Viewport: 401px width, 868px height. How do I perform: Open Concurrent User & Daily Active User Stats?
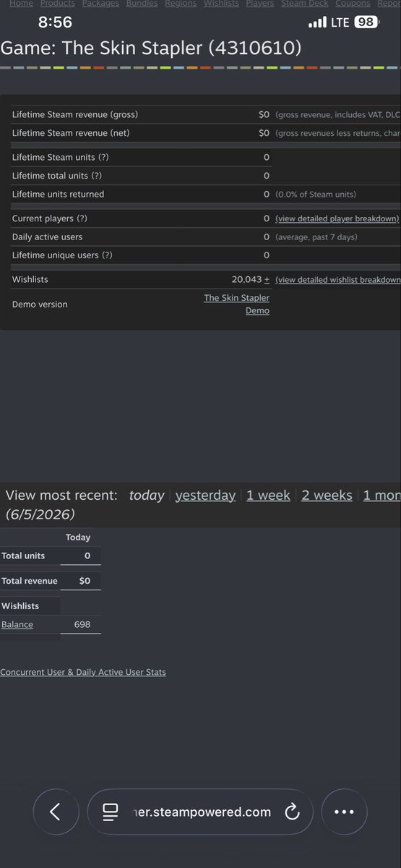[83, 672]
